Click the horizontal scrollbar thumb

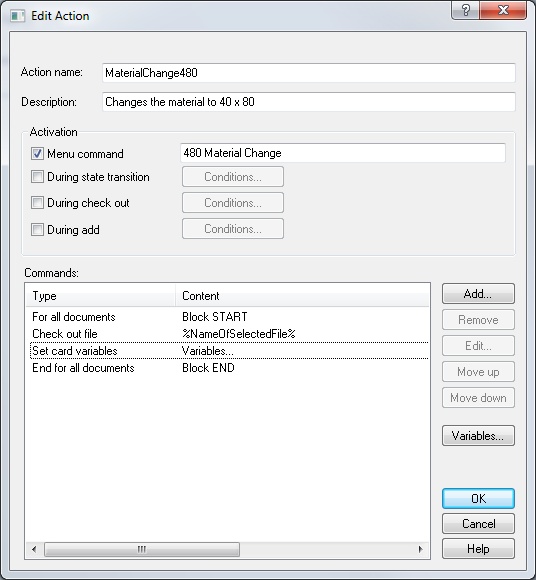click(142, 549)
